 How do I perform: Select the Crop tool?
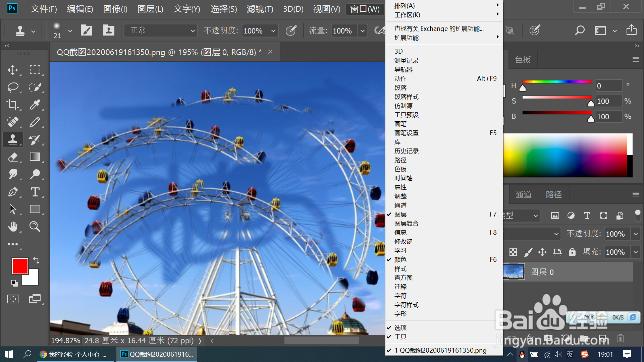pyautogui.click(x=13, y=105)
